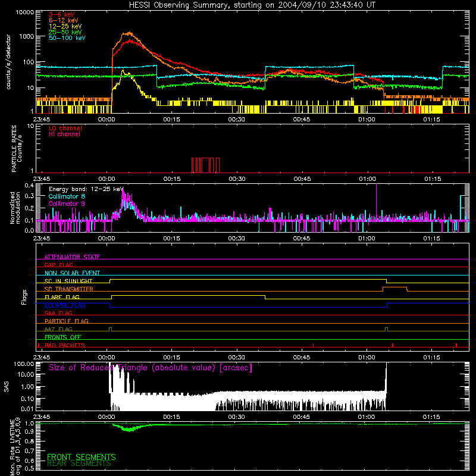Viewport: 476px width, 476px height.
Task: Click the counts/s/detector axis label
Action: click(8, 62)
